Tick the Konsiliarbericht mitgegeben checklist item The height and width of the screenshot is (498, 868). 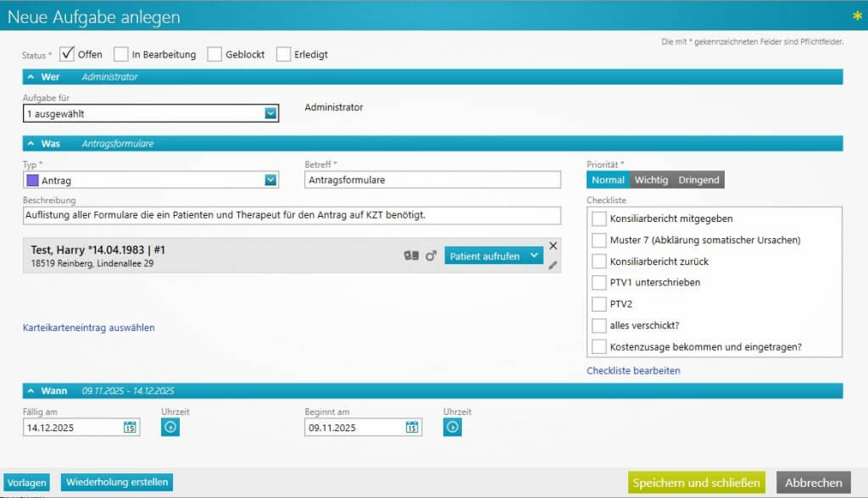point(599,219)
